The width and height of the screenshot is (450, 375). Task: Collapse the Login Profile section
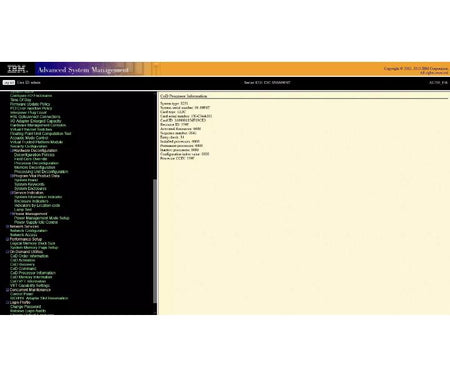pos(8,302)
